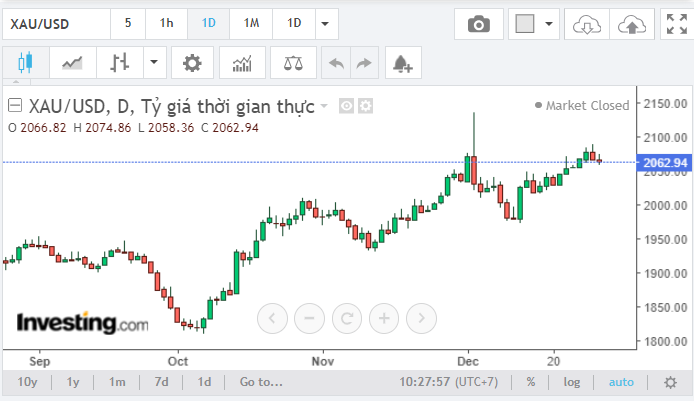Open the layout options dropdown arrow
Screen dimensions: 694x403
point(549,24)
